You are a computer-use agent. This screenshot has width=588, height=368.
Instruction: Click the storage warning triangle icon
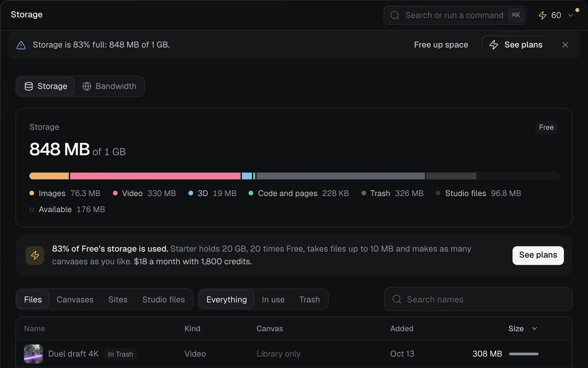[x=21, y=45]
